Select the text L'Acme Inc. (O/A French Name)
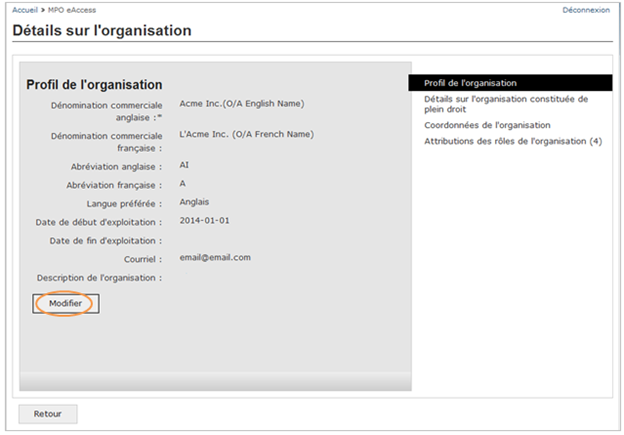624x435 pixels. tap(246, 134)
